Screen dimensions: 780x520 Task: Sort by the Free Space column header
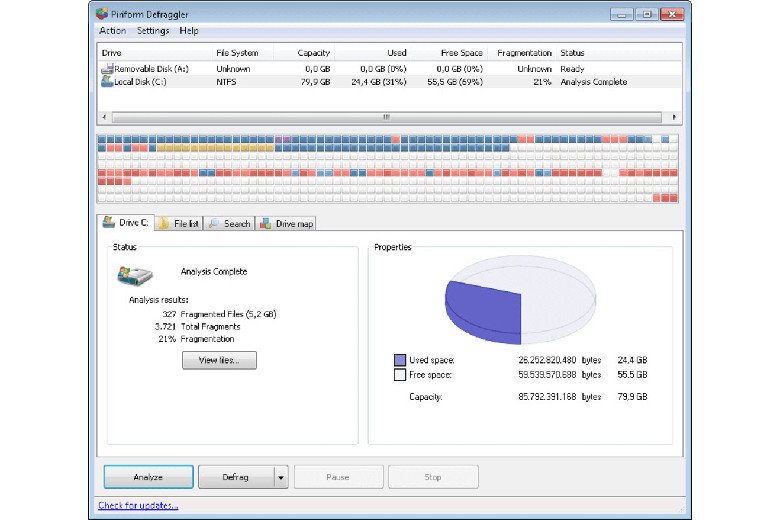pos(449,53)
